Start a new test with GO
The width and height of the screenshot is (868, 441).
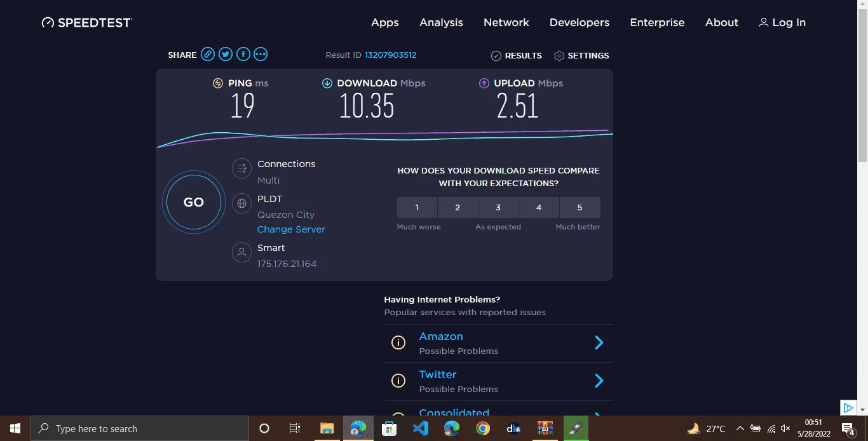click(x=194, y=202)
